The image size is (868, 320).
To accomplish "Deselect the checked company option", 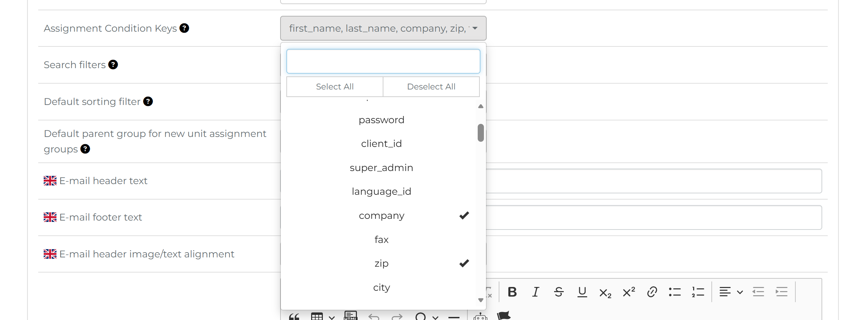I will tap(381, 216).
